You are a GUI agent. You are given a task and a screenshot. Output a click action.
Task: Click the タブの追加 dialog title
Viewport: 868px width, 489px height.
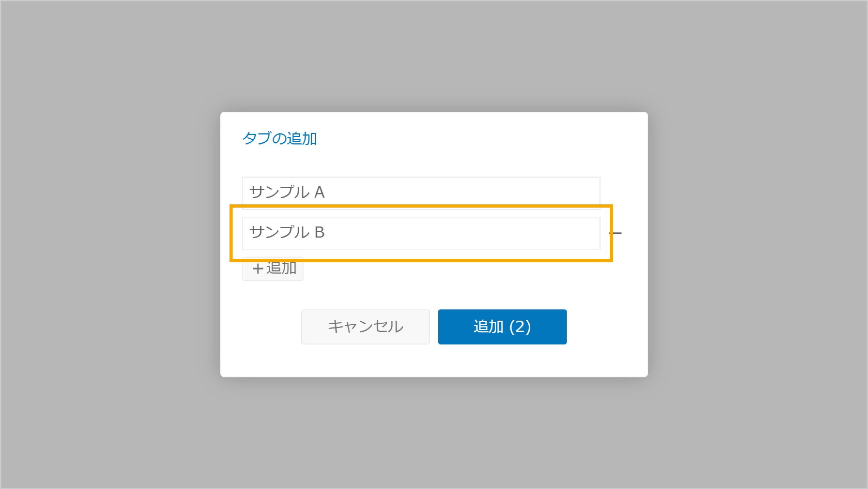tap(280, 138)
